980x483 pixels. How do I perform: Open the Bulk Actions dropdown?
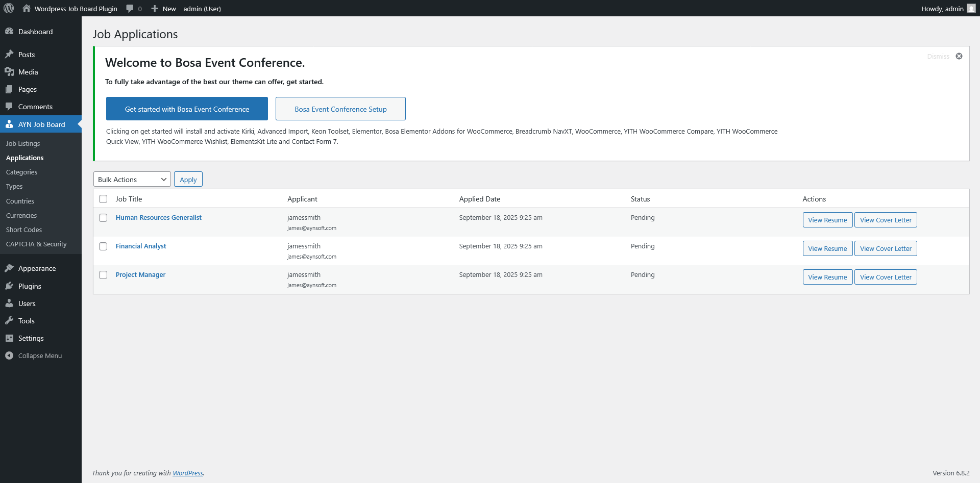[x=132, y=180]
